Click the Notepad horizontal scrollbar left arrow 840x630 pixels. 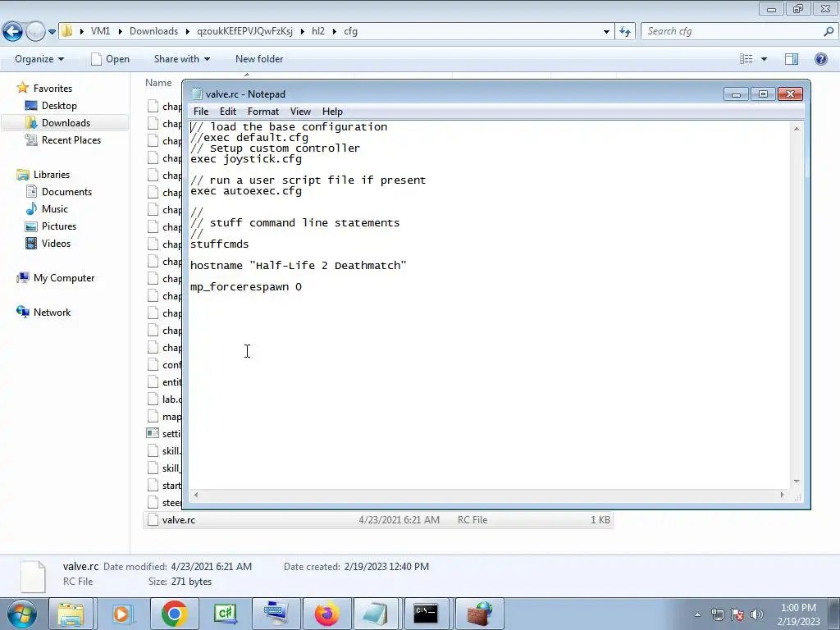coord(196,495)
